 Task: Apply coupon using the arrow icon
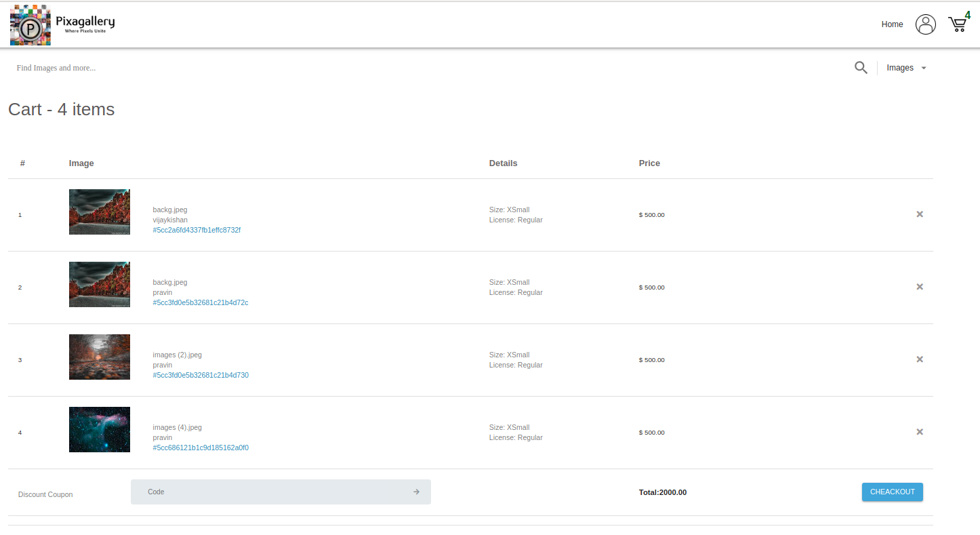click(416, 492)
